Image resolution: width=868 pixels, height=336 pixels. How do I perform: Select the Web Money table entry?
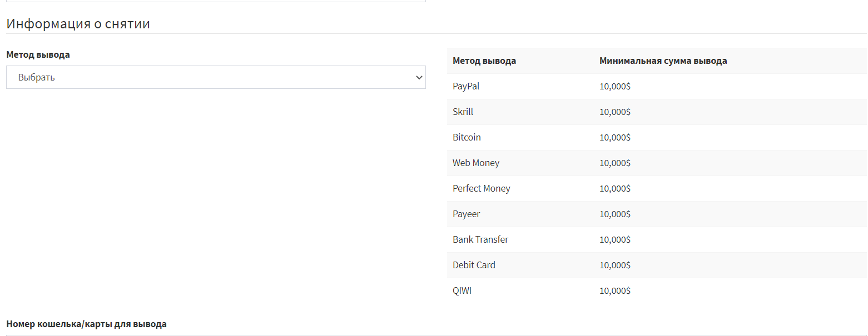476,163
